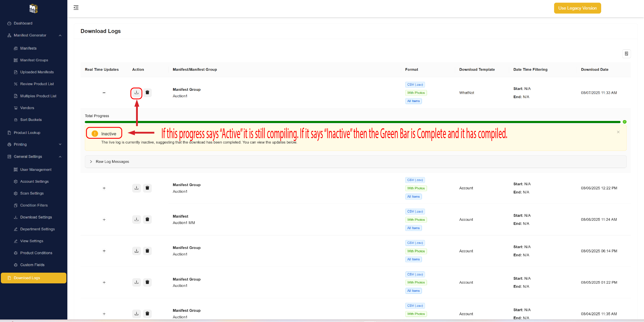Click the Use Legacy Version button

tap(577, 8)
